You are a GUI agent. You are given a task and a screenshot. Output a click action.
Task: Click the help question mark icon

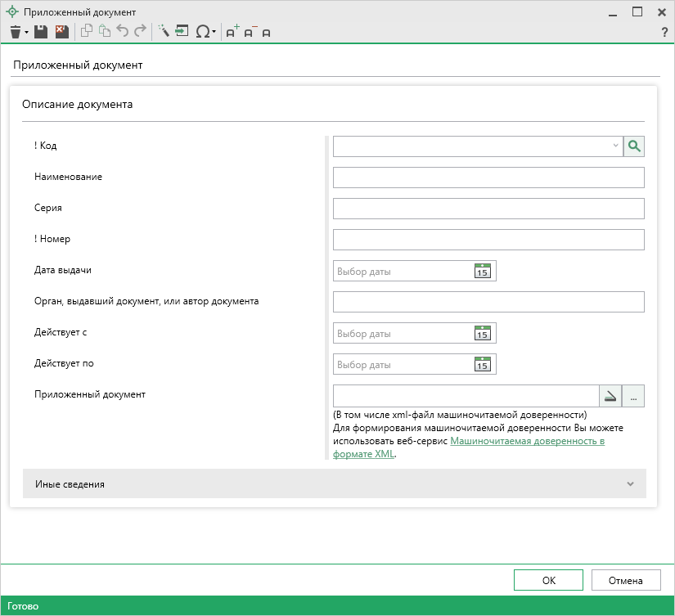pos(664,33)
